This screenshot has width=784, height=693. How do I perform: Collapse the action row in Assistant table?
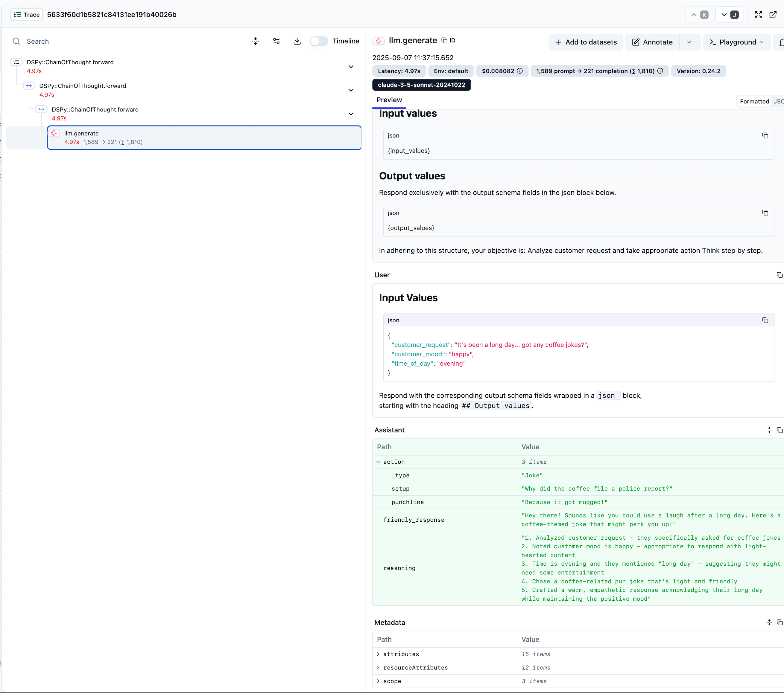tap(378, 462)
